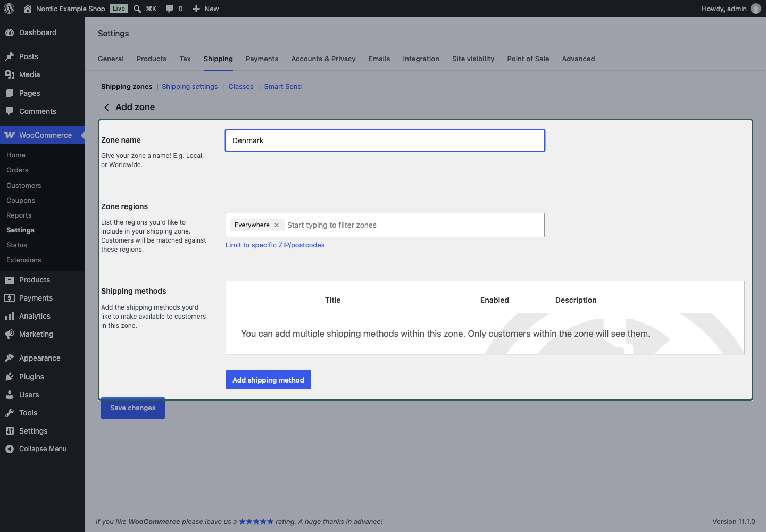Viewport: 766px width, 532px height.
Task: Open Extensions in the WooCommerce submenu
Action: point(24,260)
